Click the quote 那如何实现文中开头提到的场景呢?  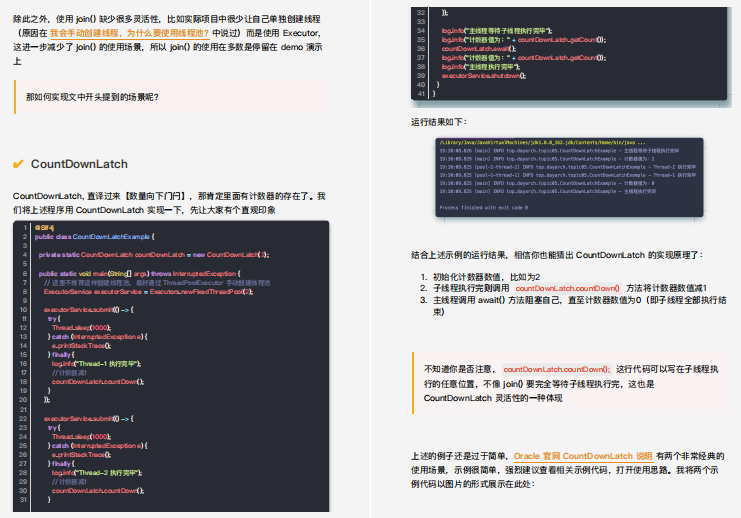(93, 97)
